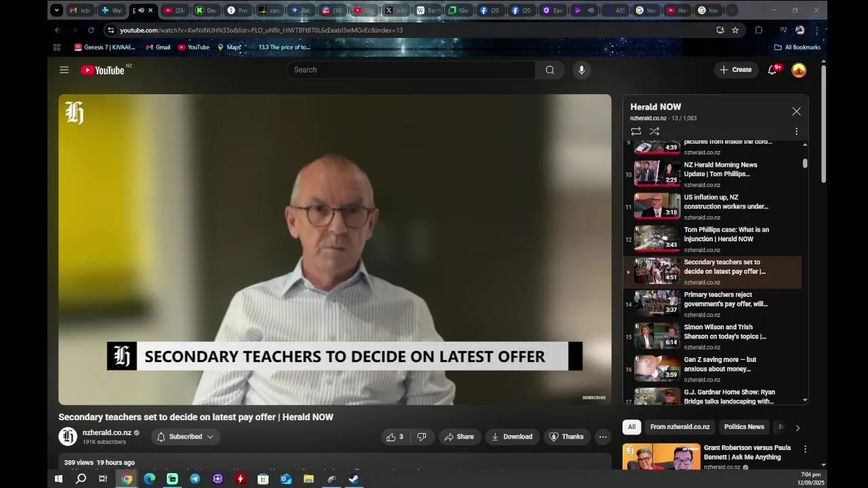Click the SUBSCRIBE watermark in video
The height and width of the screenshot is (488, 868).
[x=593, y=398]
